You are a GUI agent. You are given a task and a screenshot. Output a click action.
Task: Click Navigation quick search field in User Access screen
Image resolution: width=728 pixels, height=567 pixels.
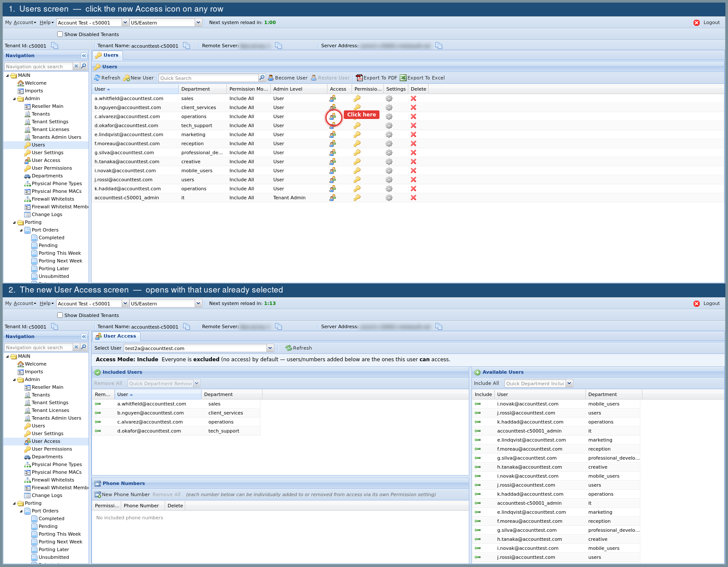38,347
